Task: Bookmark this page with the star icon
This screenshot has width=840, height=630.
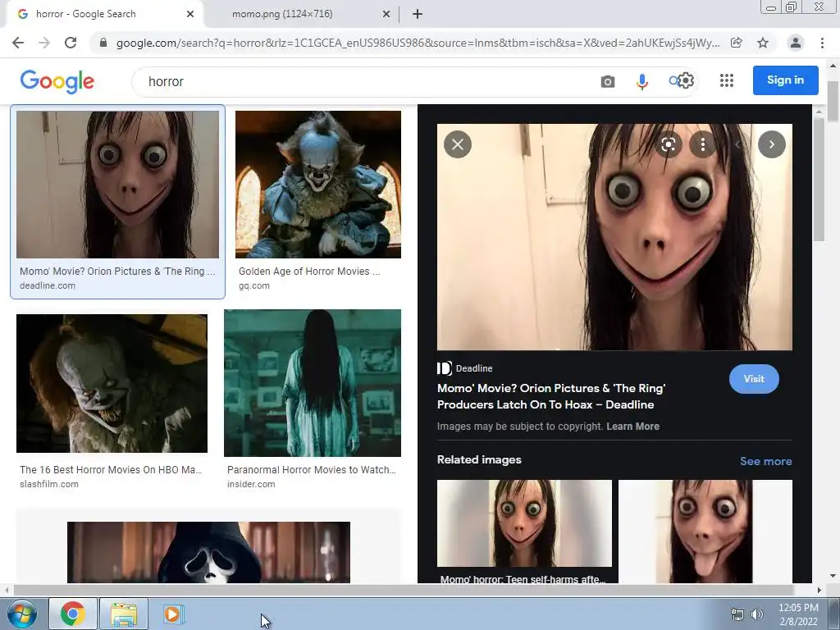Action: 763,43
